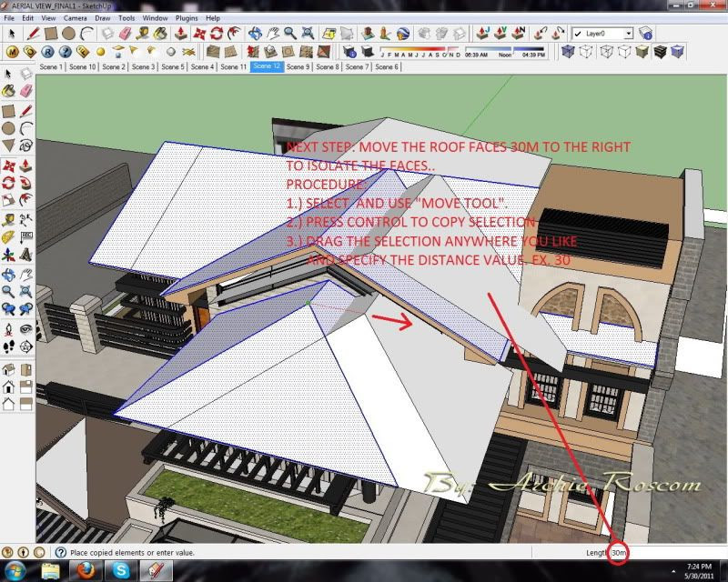
Task: Select the Polygon tool
Action: pos(8,145)
